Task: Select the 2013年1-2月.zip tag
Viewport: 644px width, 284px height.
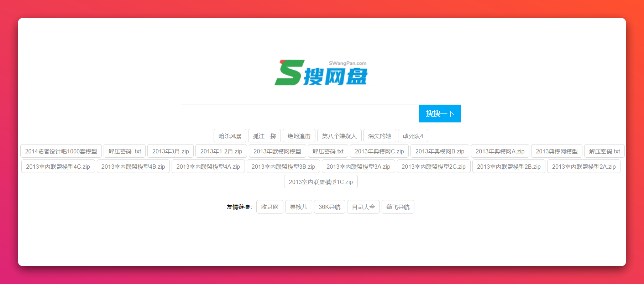Action: click(221, 151)
